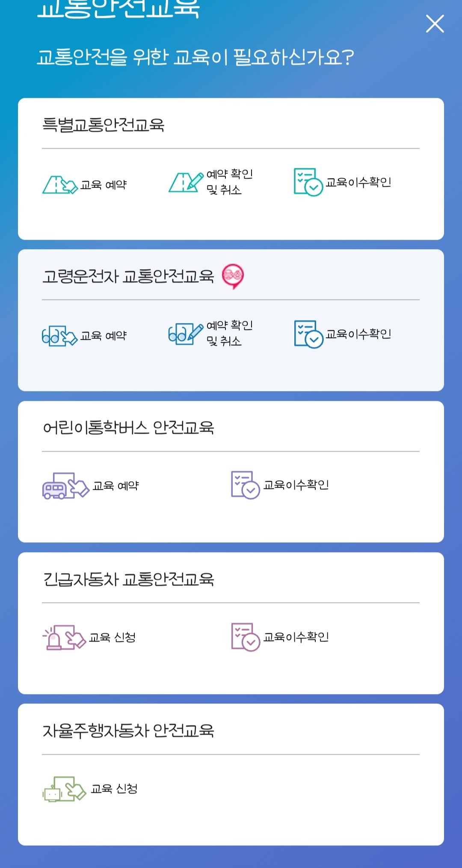
Task: Click the 어린이통학버스 교육이수확인 checklist icon
Action: click(245, 485)
